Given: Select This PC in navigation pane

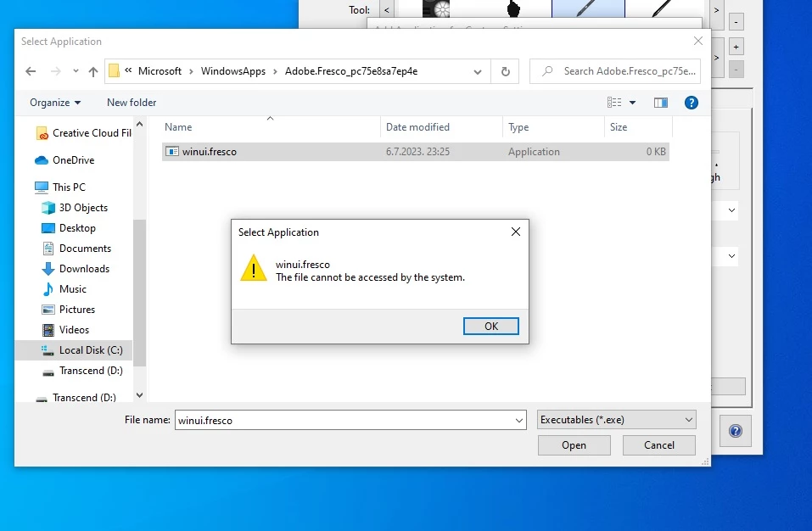Looking at the screenshot, I should (x=60, y=187).
